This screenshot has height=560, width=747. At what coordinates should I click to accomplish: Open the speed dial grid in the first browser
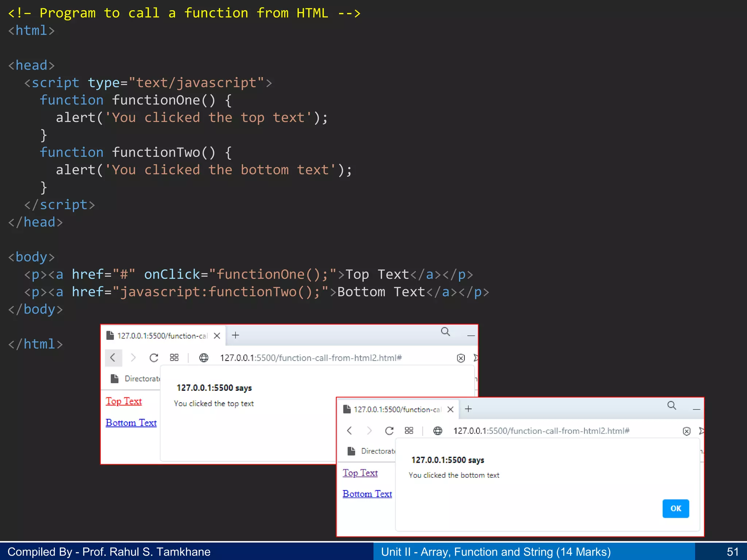click(174, 358)
